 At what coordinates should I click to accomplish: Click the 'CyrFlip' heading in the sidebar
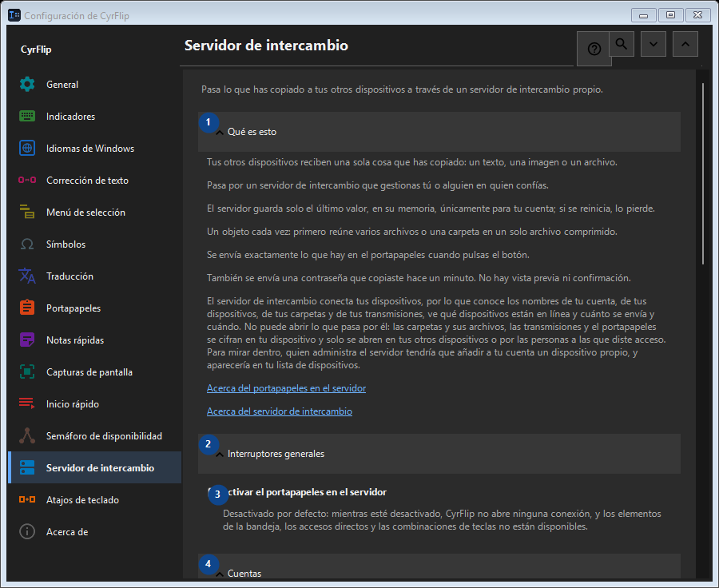(x=36, y=50)
